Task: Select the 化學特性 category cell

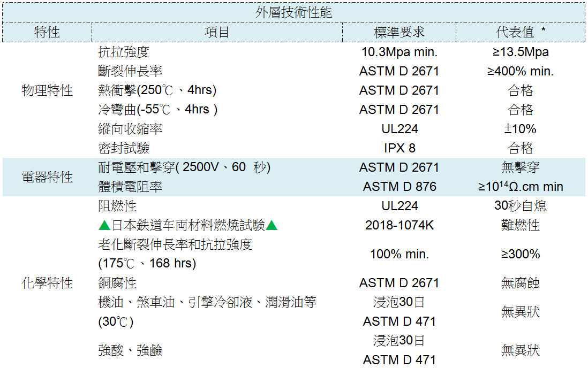Action: click(47, 283)
